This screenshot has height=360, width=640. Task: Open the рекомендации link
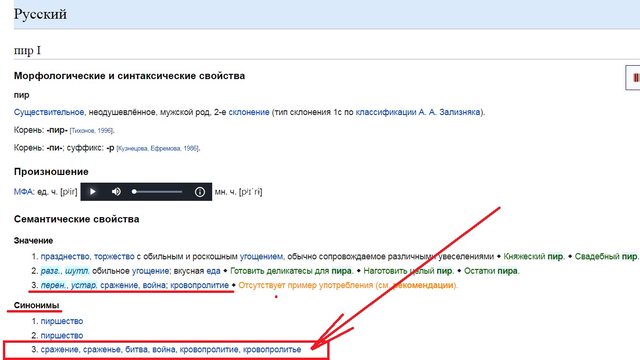click(x=422, y=285)
